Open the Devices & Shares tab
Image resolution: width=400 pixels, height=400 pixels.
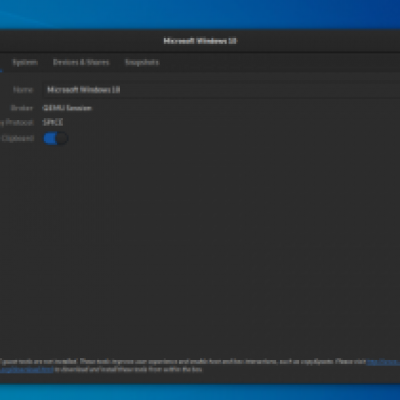(81, 62)
